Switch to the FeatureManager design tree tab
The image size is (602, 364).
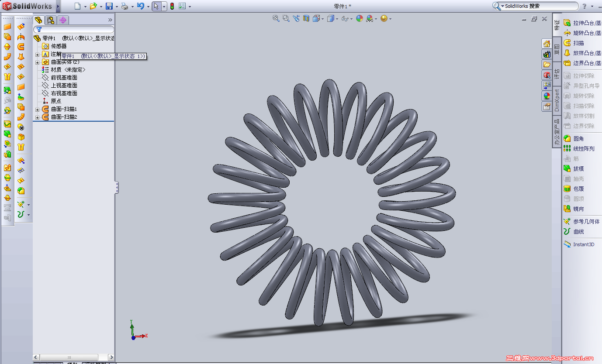tap(39, 20)
